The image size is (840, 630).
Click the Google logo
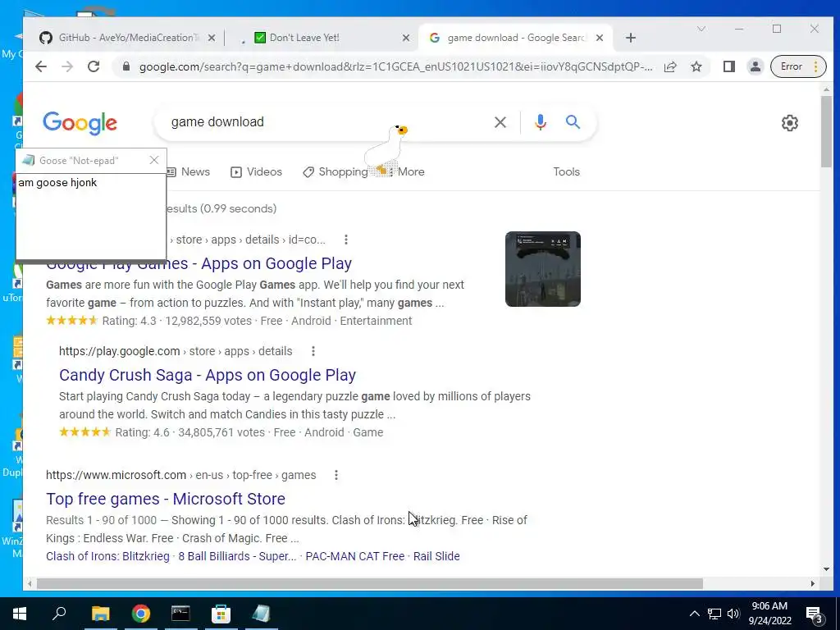click(x=80, y=123)
